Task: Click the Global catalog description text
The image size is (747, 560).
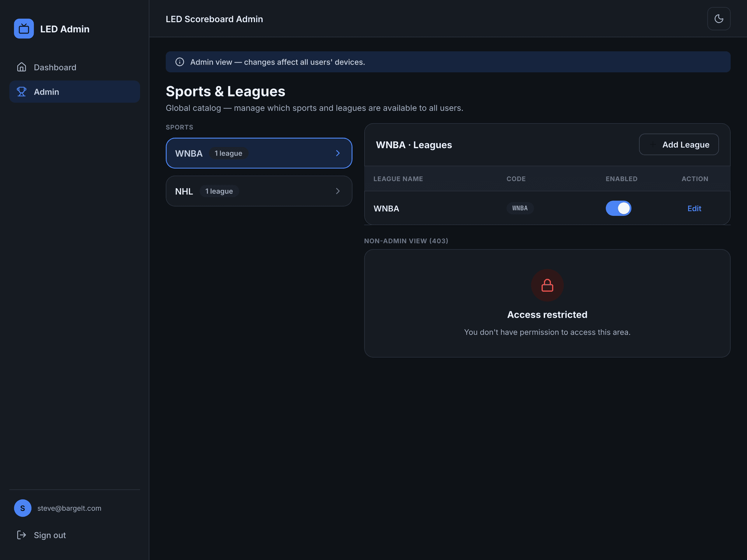Action: 314,108
